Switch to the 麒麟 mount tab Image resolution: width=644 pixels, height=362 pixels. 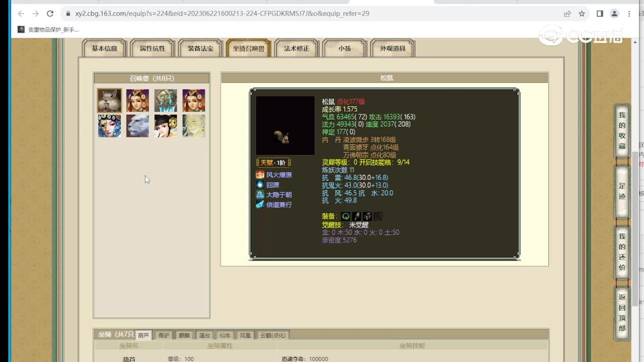pos(184,335)
